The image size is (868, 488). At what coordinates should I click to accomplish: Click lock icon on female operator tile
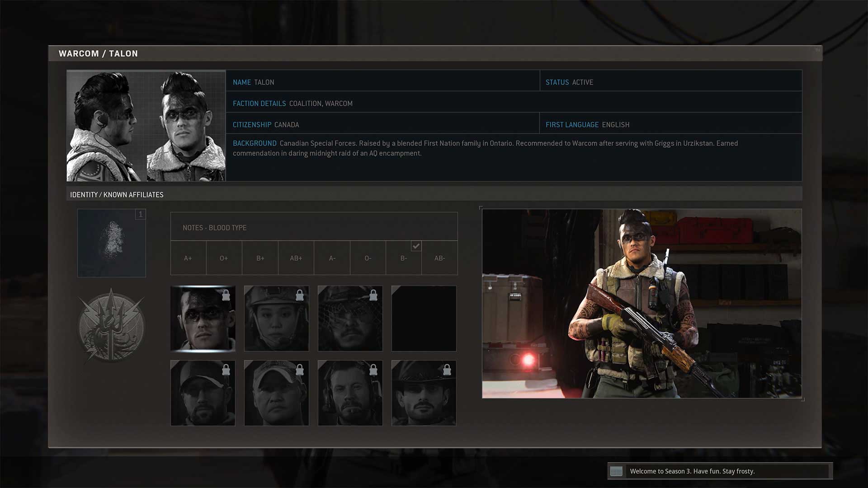click(x=300, y=295)
